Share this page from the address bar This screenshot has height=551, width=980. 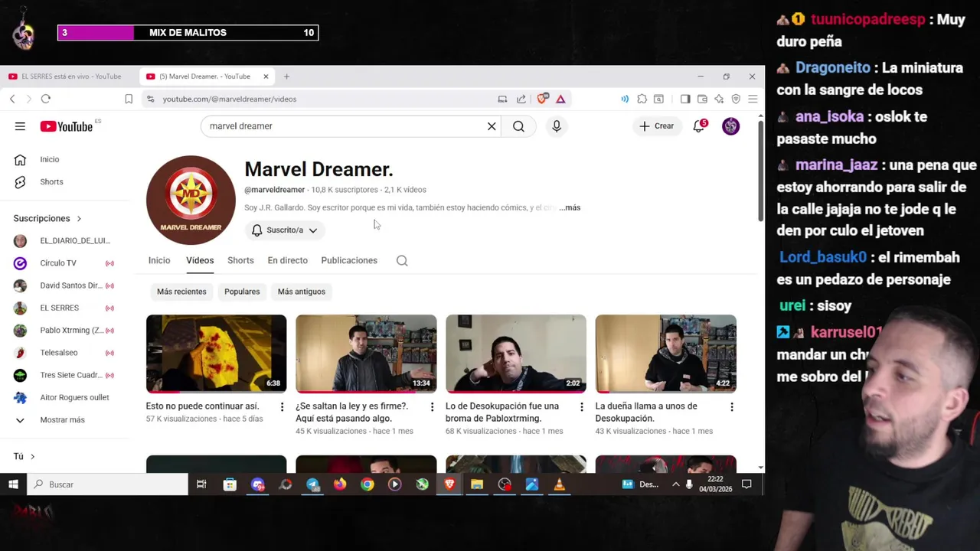[521, 99]
